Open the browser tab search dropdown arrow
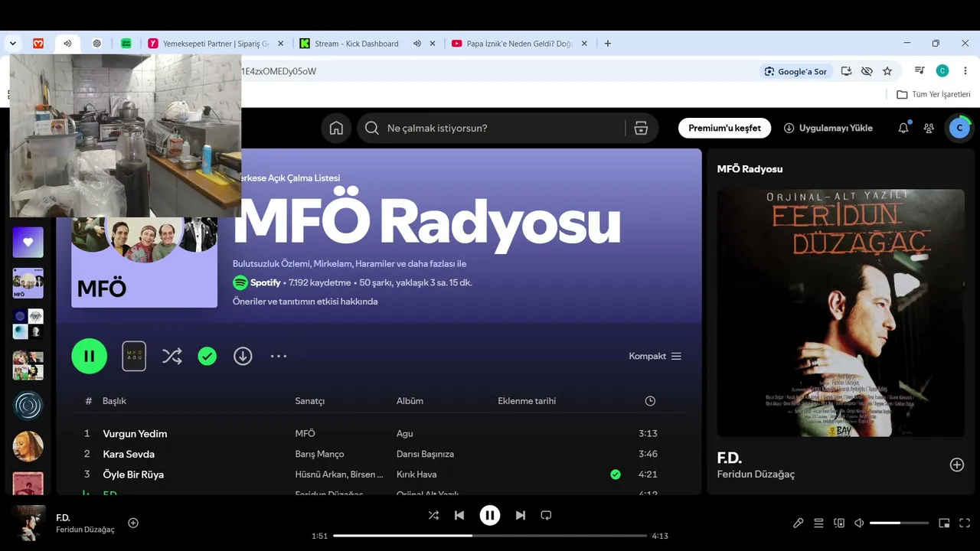This screenshot has width=980, height=551. [13, 44]
